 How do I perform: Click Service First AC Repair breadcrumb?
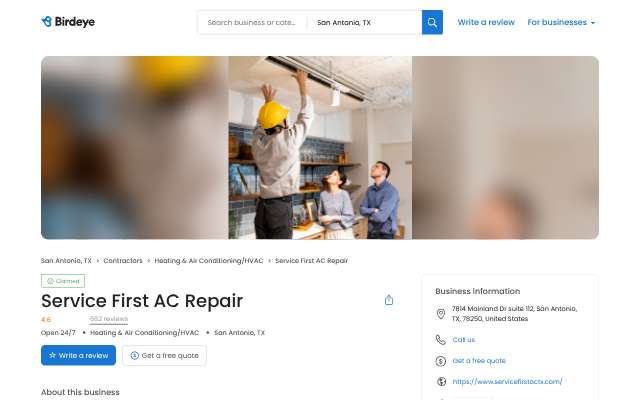pos(311,260)
